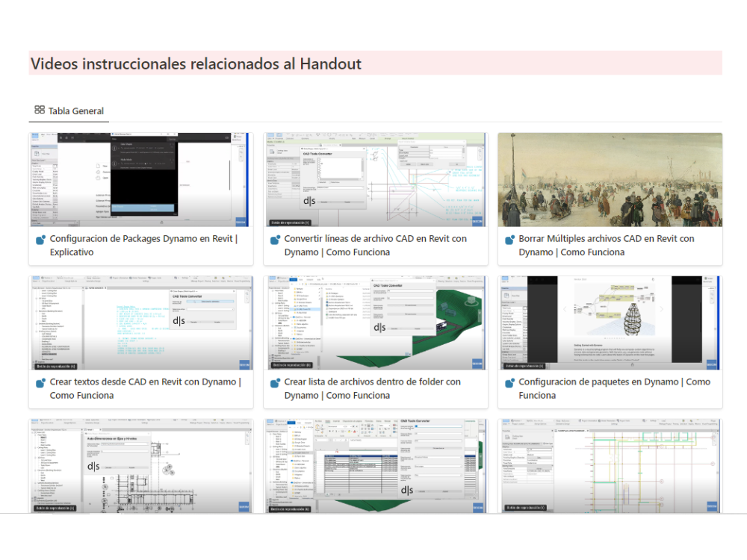Open the colored grid lines drawing thumbnail
This screenshot has height=560, width=747.
pos(610,466)
